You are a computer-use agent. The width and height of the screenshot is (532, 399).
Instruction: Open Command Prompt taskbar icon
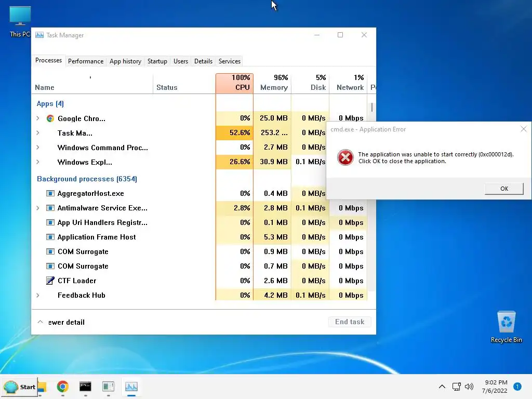85,387
